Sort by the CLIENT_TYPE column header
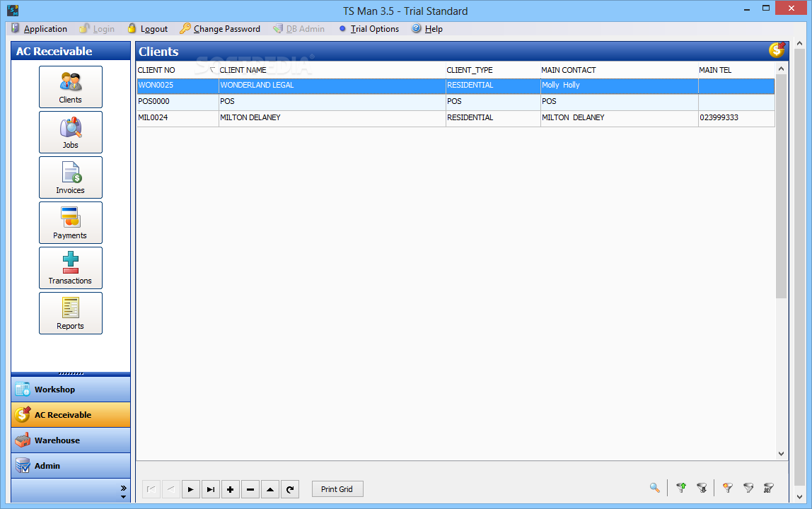Viewport: 812px width, 509px height. coord(492,70)
